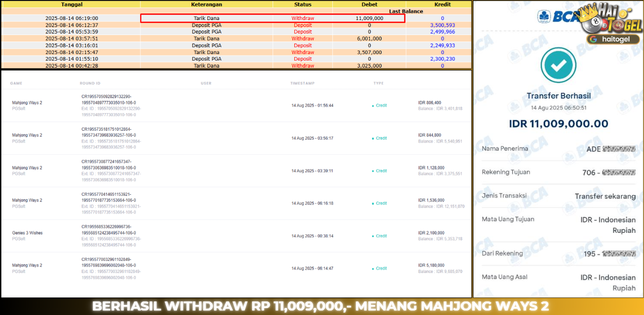Click the Last Balance label
Screen dimensions: 644x315
pos(406,11)
